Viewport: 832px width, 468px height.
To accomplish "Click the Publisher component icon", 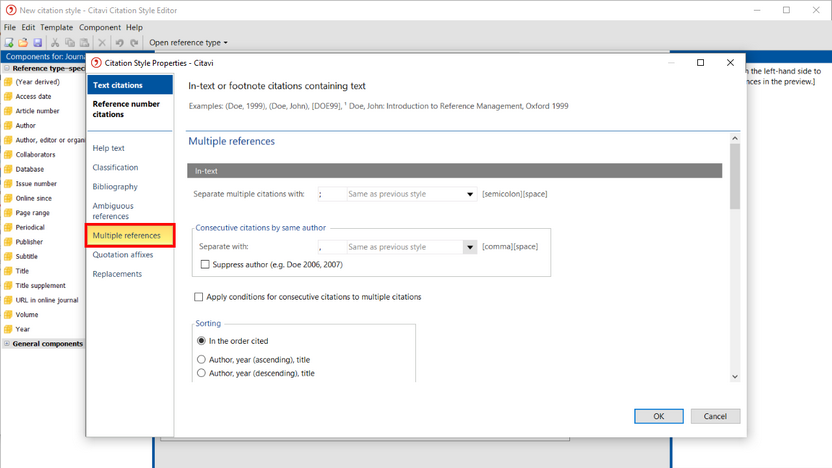I will coord(8,242).
